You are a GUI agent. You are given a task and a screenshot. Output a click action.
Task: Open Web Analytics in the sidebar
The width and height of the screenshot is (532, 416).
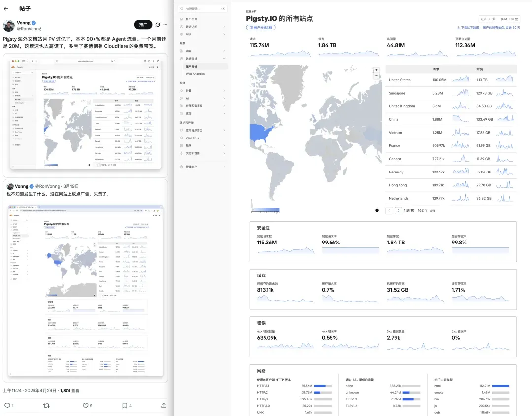[195, 74]
